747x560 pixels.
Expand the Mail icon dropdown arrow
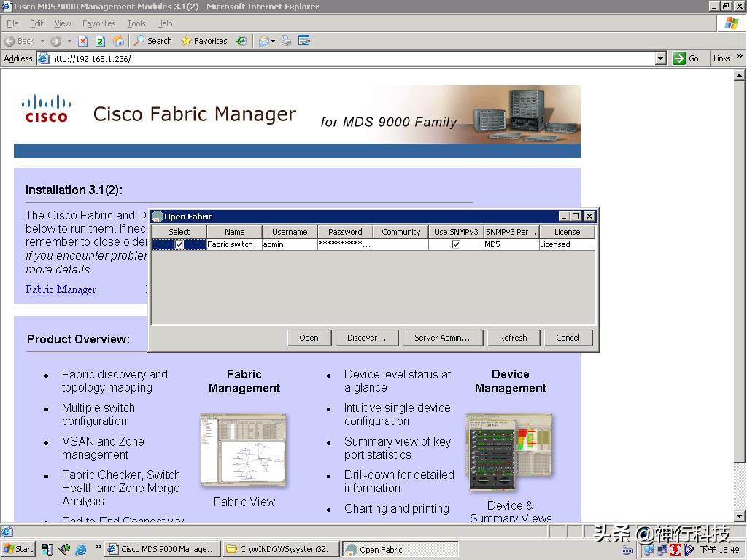point(273,41)
